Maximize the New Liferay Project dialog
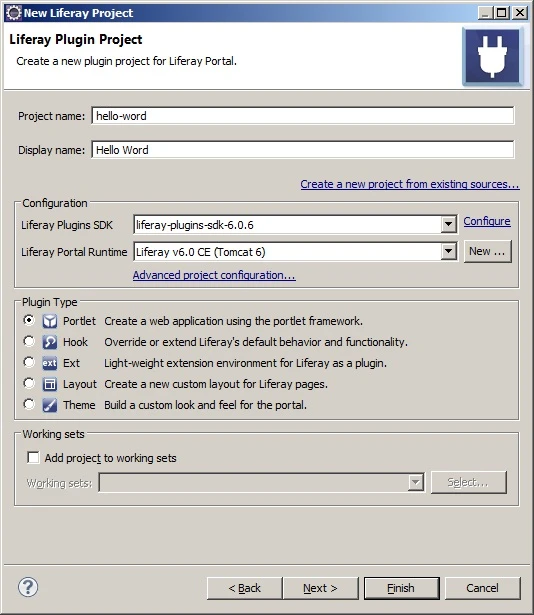Image resolution: width=534 pixels, height=615 pixels. pos(502,13)
